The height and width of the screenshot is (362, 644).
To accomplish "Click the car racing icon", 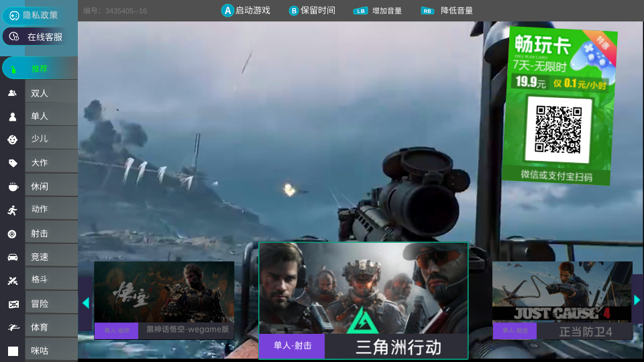I will pyautogui.click(x=13, y=257).
